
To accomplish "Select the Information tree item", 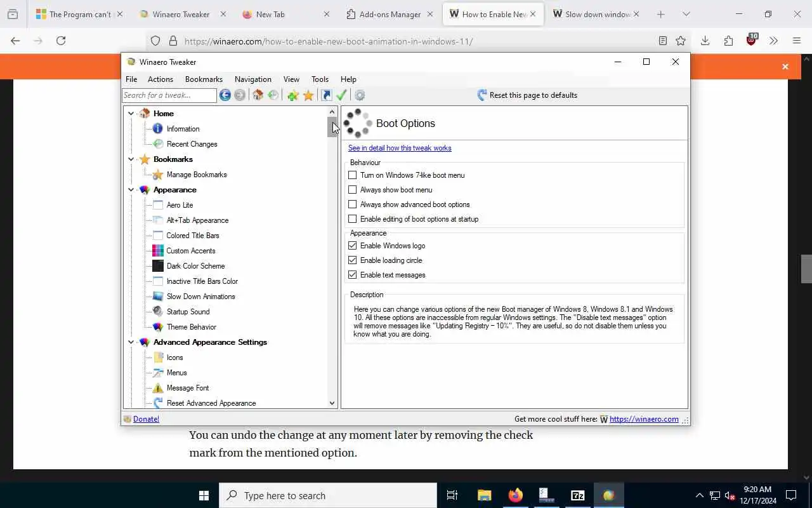I will point(183,129).
